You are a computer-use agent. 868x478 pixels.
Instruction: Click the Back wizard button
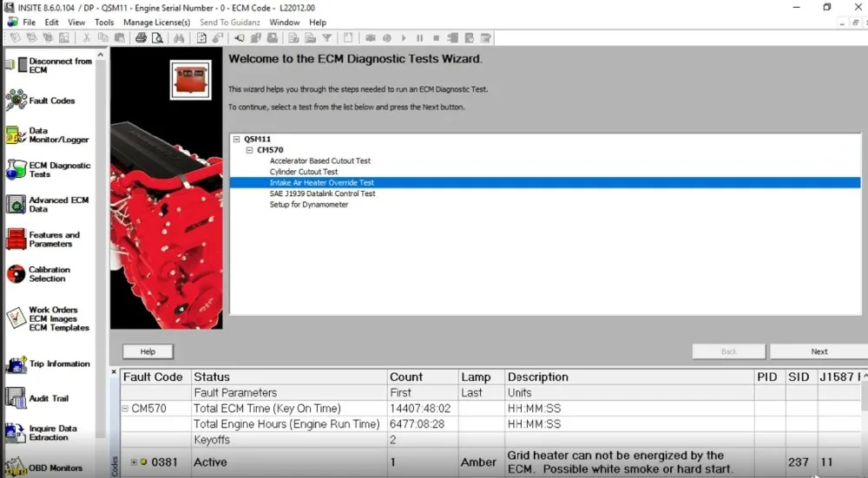tap(729, 351)
